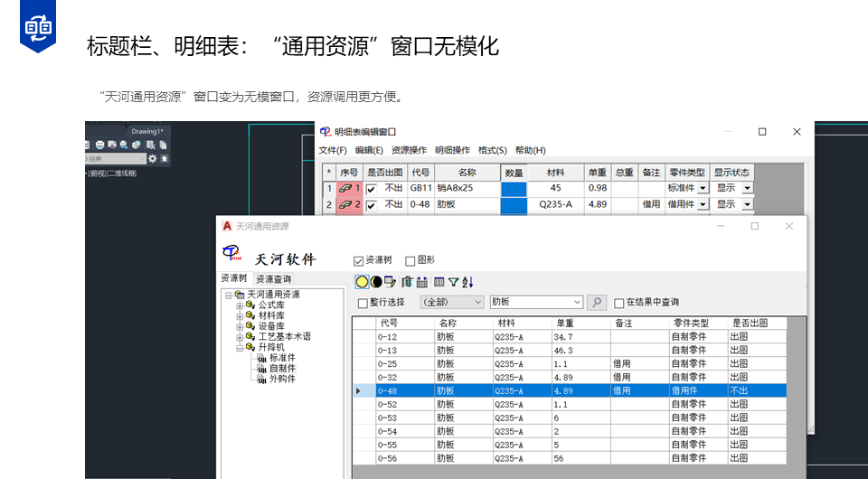868x488 pixels.
Task: Click the sheet icon left of the page-copy icon
Action: (151, 145)
